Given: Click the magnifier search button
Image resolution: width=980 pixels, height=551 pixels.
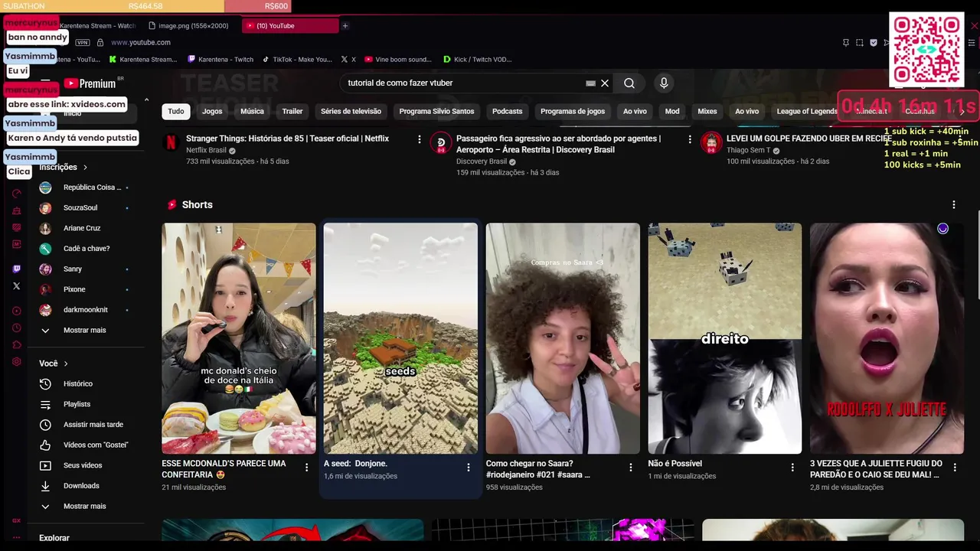Looking at the screenshot, I should (x=629, y=83).
